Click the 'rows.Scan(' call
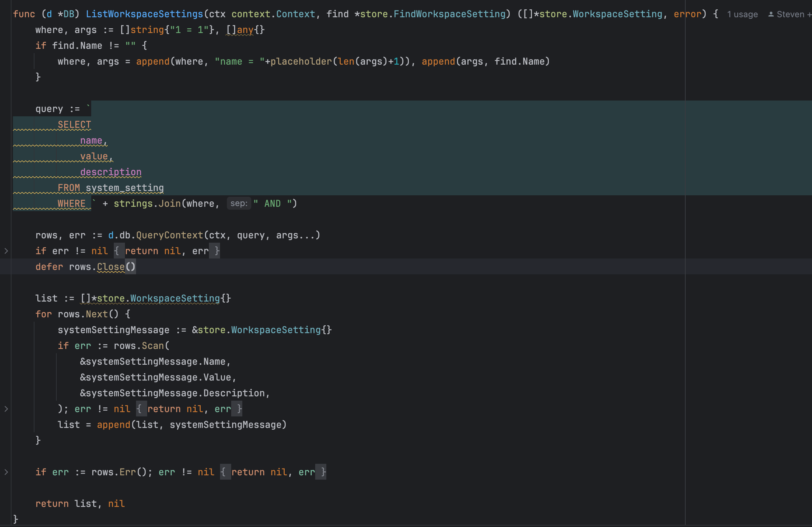This screenshot has height=527, width=812. [141, 346]
